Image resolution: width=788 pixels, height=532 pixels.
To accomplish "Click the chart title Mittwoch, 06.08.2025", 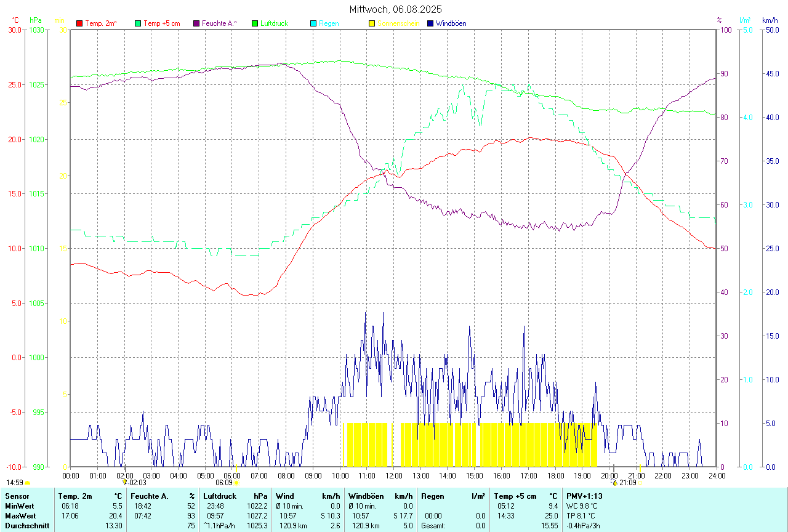I will click(395, 9).
